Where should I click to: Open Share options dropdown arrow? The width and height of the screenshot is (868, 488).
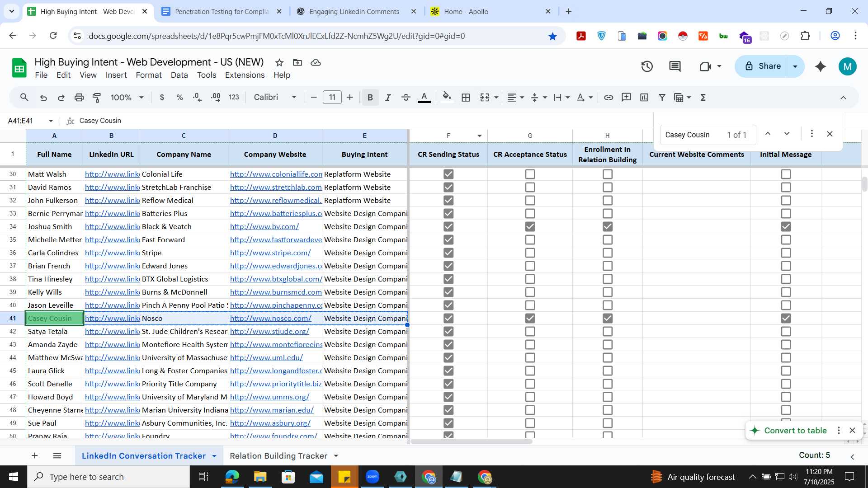tap(795, 66)
